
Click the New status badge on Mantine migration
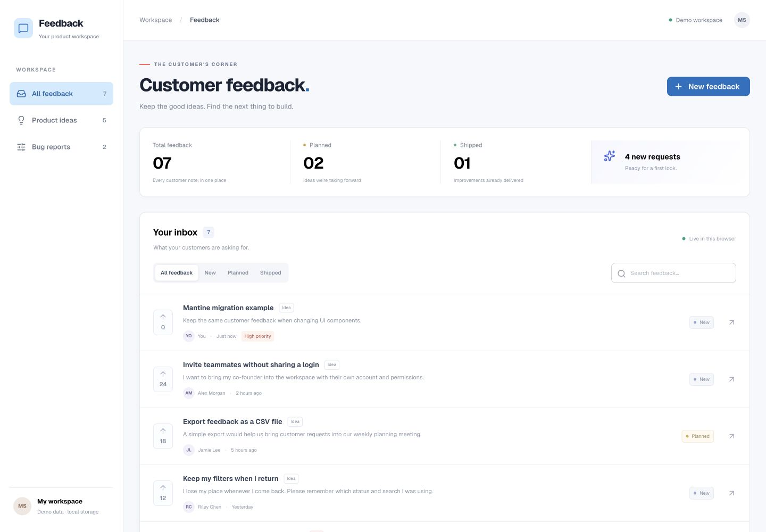pos(702,322)
